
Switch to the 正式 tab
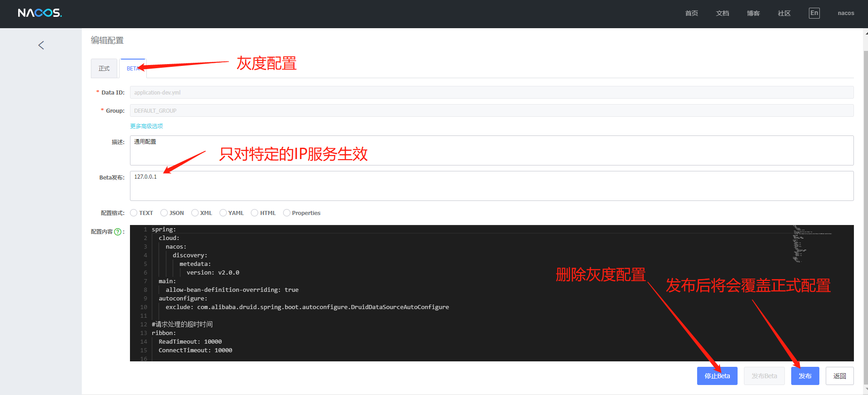click(104, 69)
